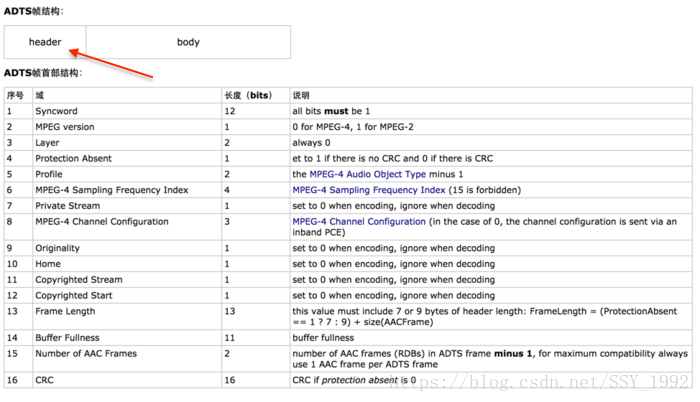The height and width of the screenshot is (402, 700).
Task: Open the MPEG-4 Sampling Frequency Index link
Action: (369, 190)
